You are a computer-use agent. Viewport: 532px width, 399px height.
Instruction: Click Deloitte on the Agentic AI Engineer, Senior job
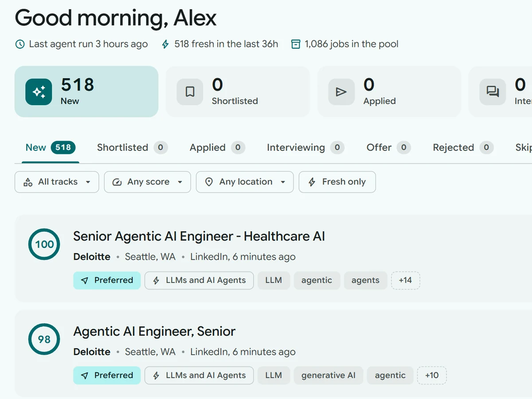(92, 352)
